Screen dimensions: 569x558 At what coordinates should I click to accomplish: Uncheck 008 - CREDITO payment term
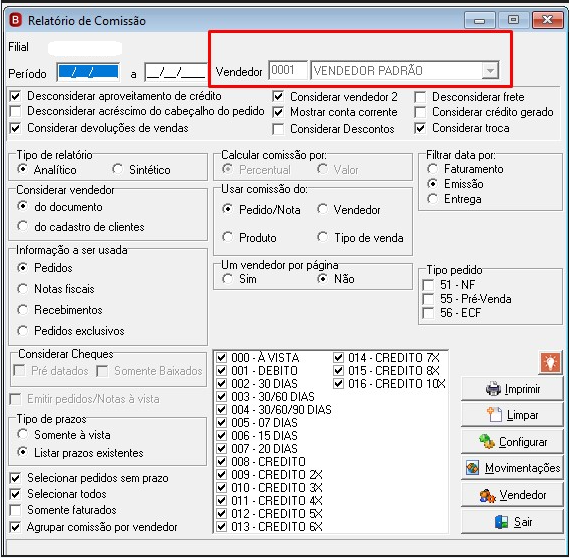(221, 461)
